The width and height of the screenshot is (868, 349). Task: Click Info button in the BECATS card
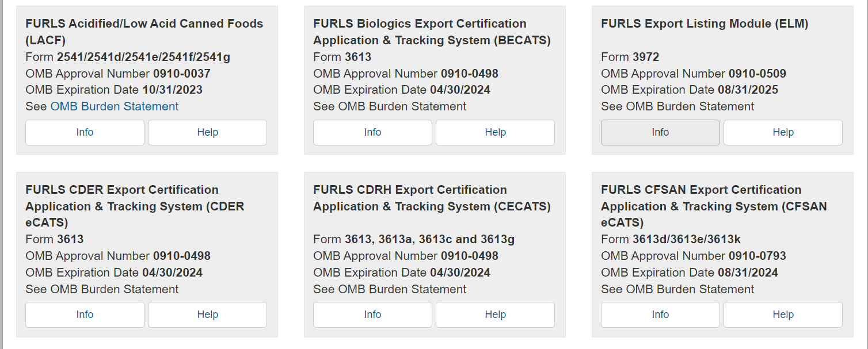[x=372, y=132]
